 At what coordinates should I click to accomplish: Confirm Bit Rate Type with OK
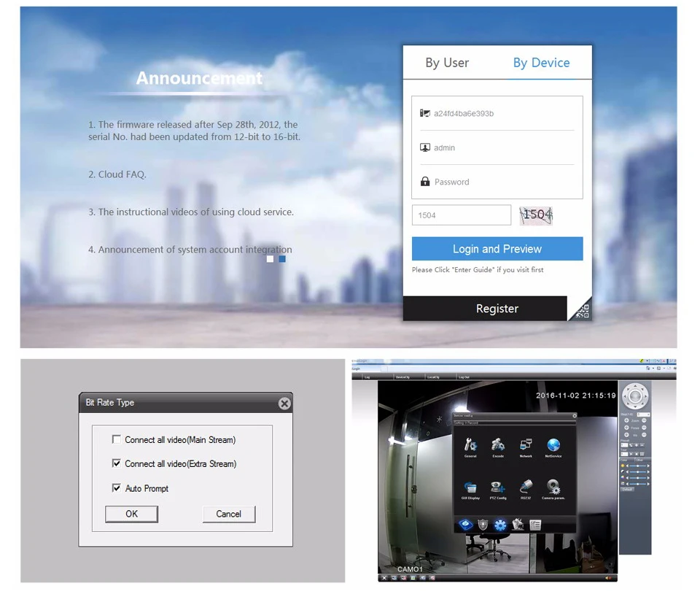click(x=132, y=514)
